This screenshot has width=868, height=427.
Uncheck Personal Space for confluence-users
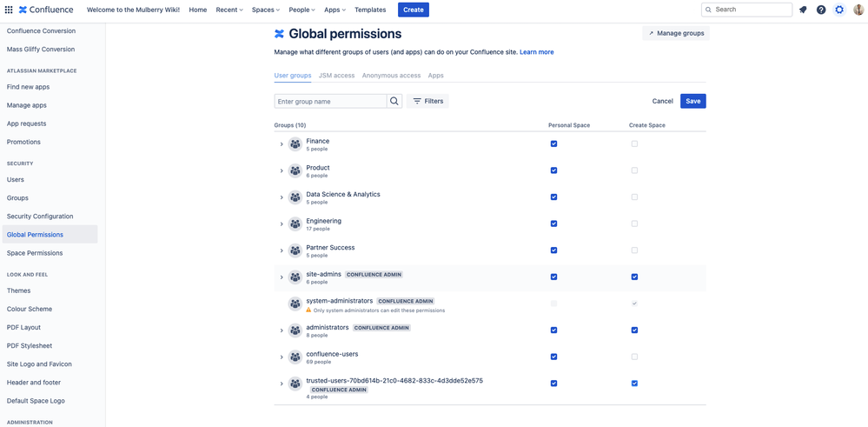554,357
